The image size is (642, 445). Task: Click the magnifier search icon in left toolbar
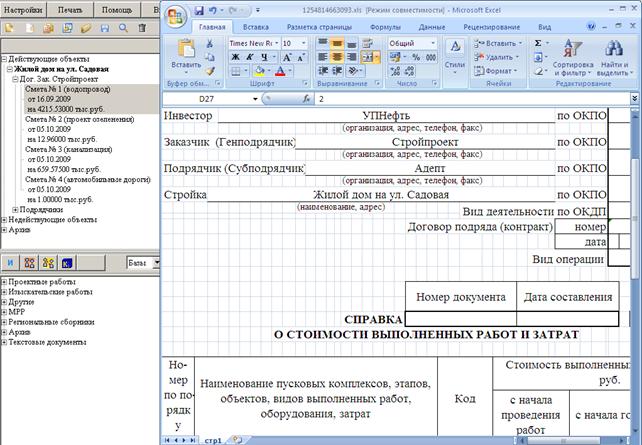(x=123, y=28)
